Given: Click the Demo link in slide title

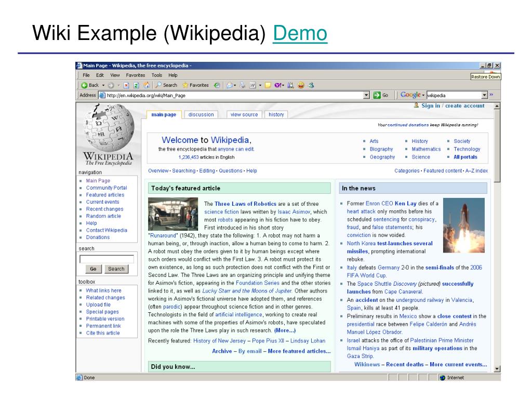Looking at the screenshot, I should point(300,33).
